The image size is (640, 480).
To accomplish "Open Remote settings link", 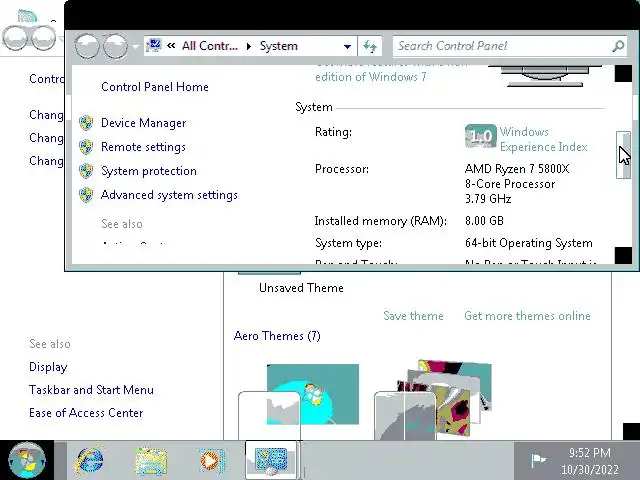I will (x=143, y=147).
